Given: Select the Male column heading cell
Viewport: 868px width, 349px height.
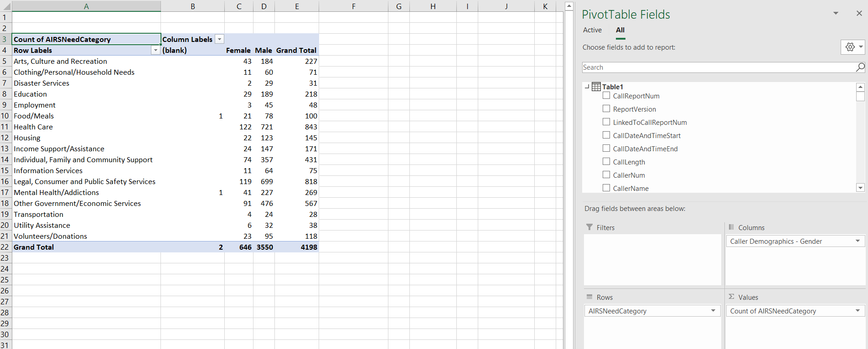Looking at the screenshot, I should click(x=264, y=50).
